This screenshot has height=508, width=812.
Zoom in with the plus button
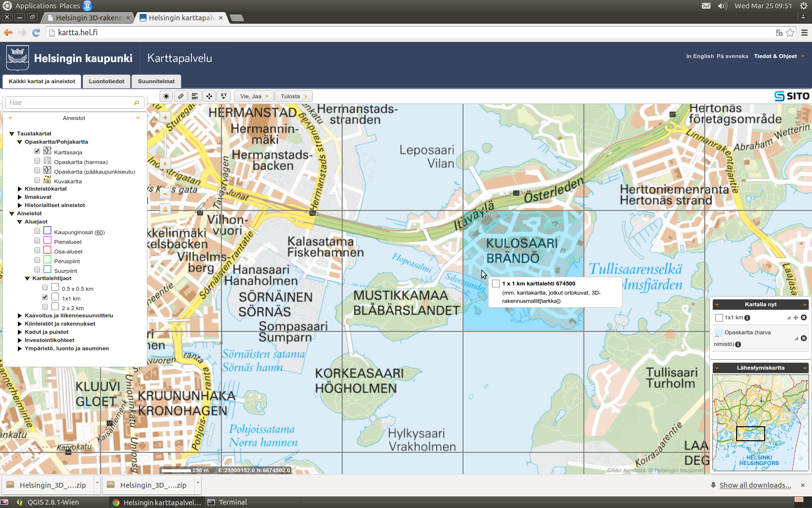click(x=165, y=118)
